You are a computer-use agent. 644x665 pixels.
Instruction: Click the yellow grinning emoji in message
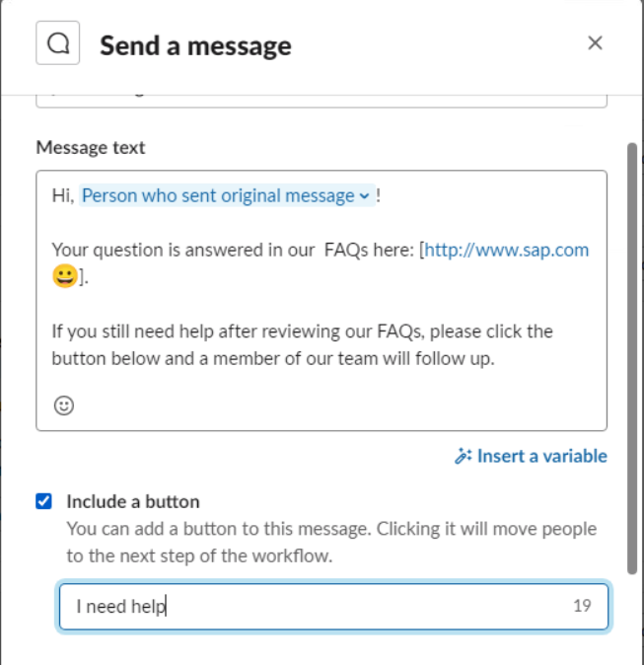click(65, 276)
